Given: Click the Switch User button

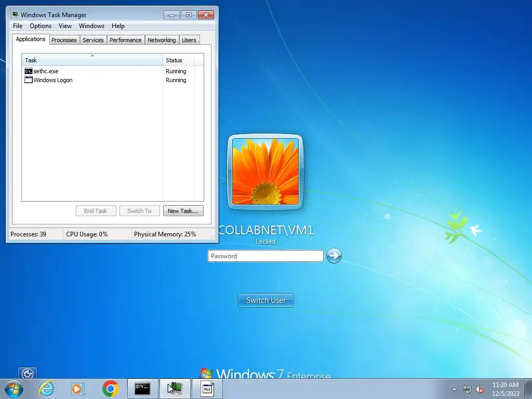Looking at the screenshot, I should tap(266, 300).
